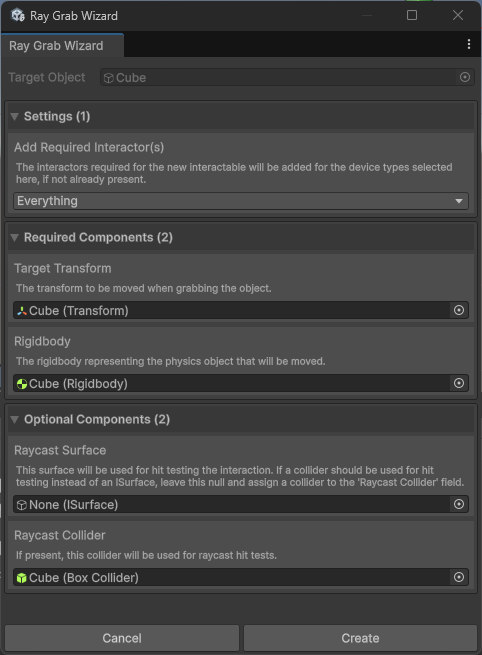Open object picker for Target Transform field
The width and height of the screenshot is (482, 655).
pos(459,310)
